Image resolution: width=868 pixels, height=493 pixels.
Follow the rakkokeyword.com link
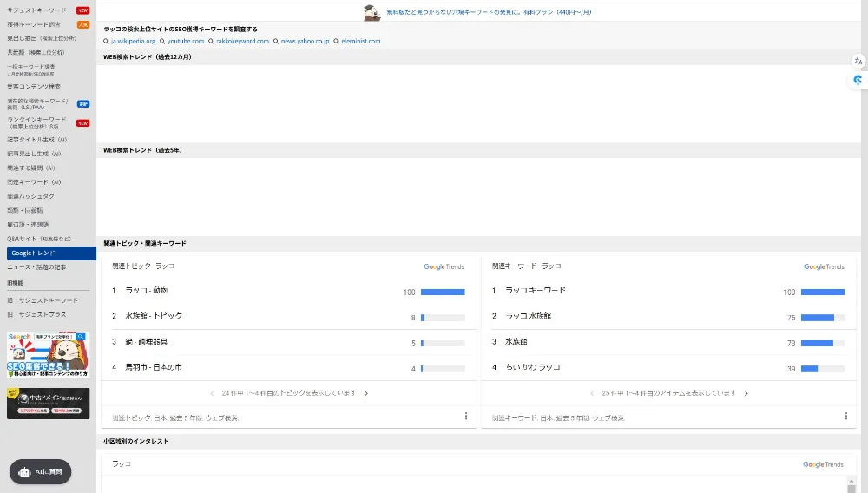coord(242,42)
